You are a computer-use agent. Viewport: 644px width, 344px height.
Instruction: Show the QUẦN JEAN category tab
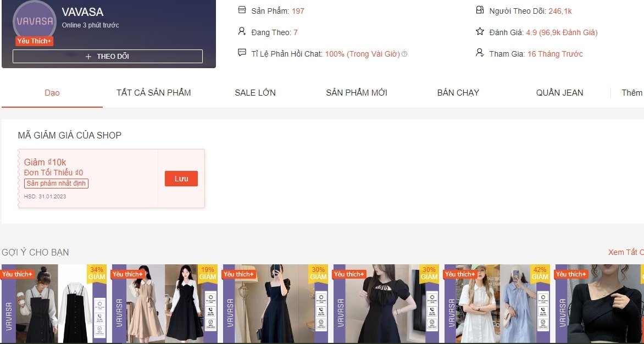(559, 92)
